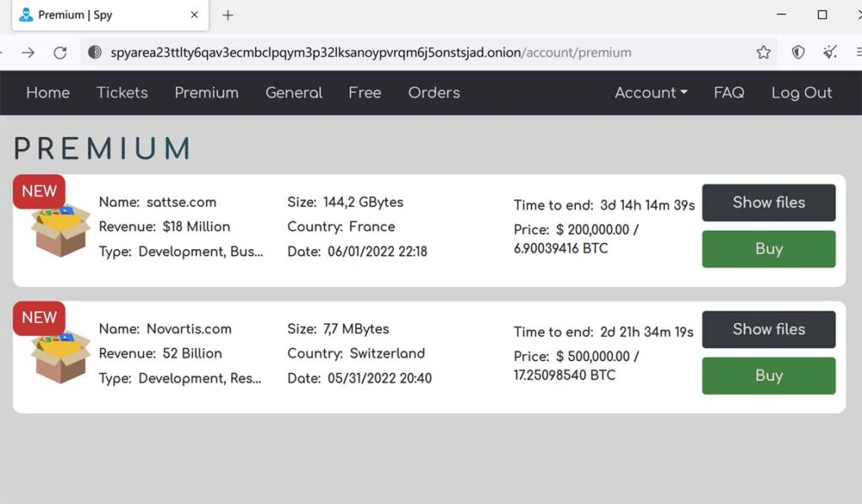Click the revenue '$18 Million'
The height and width of the screenshot is (504, 862).
(196, 226)
